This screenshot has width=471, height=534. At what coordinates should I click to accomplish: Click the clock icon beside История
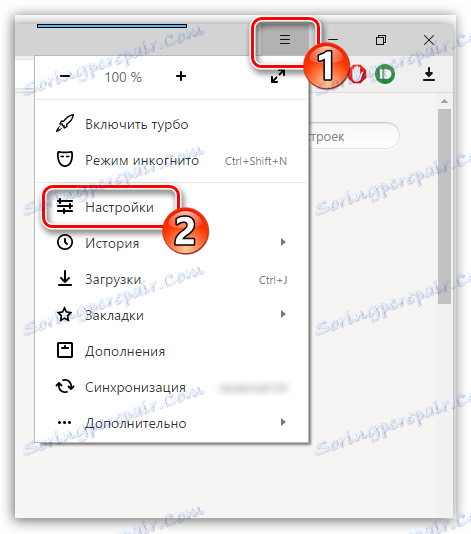pyautogui.click(x=65, y=242)
